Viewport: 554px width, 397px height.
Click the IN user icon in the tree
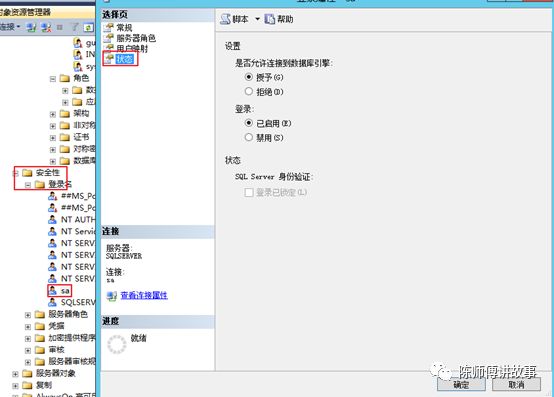(78, 54)
